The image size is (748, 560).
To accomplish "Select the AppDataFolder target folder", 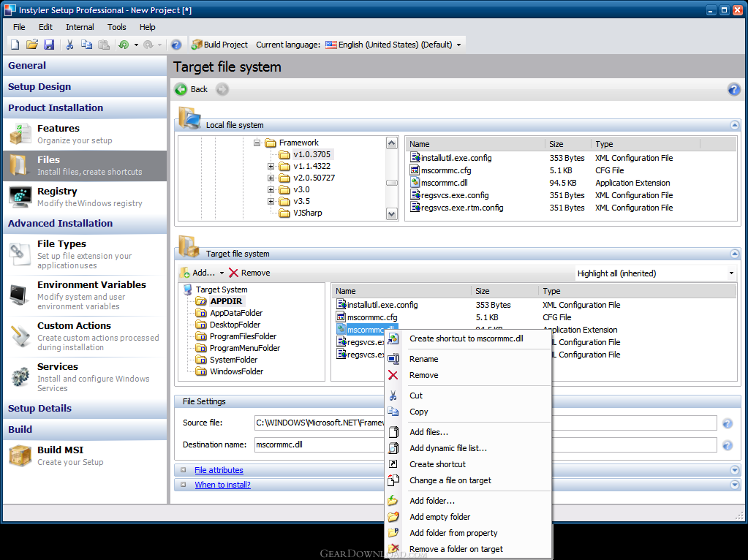I will (x=229, y=313).
